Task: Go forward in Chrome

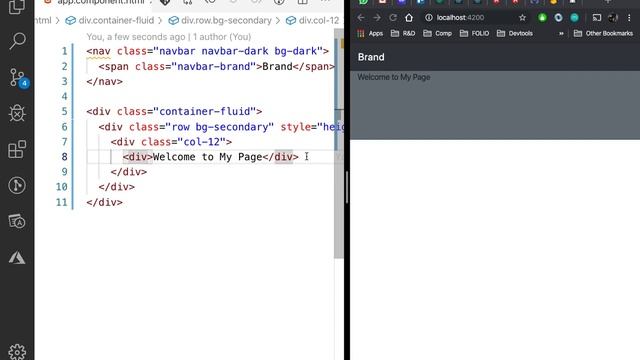Action: click(x=377, y=18)
